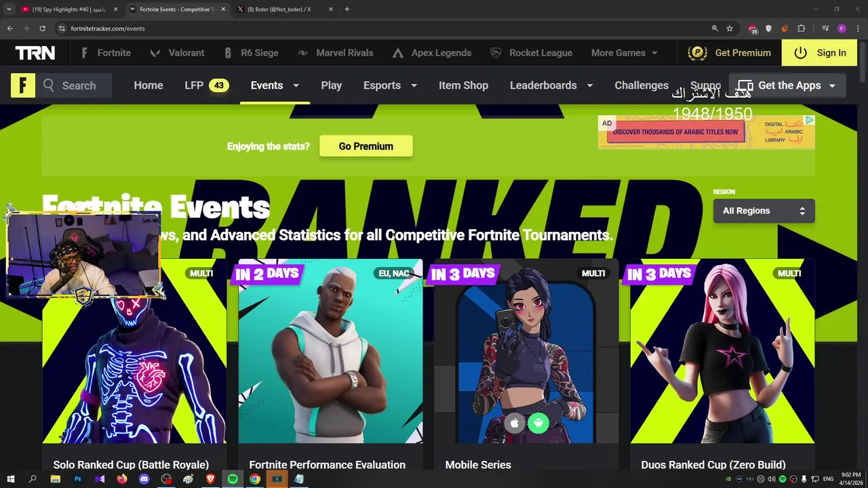Open the R6 Siege game link
This screenshot has height=488, width=868.
tap(251, 53)
